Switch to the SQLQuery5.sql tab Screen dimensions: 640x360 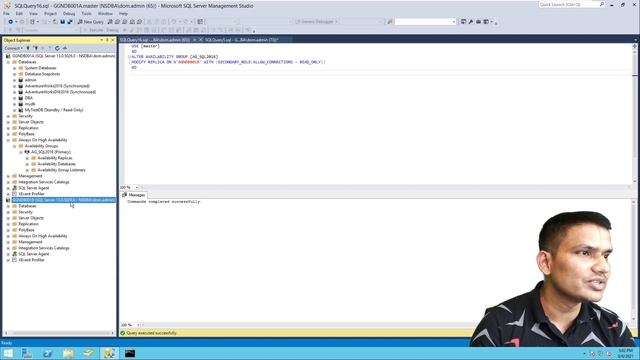241,40
